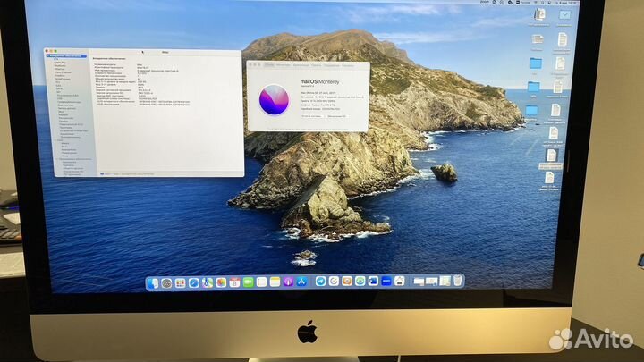Collapse the Software section in System Information sidebar
The image size is (644, 362).
[x=56, y=159]
